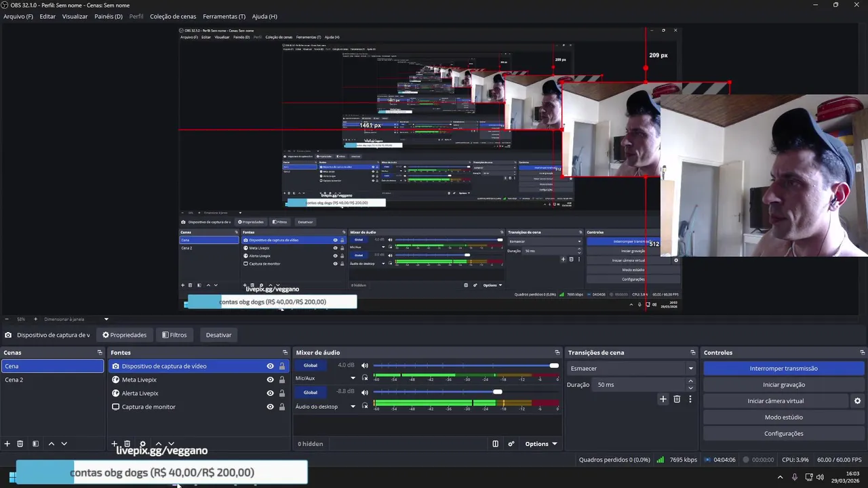Open the Ferramentas menu
This screenshot has width=868, height=488.
224,16
